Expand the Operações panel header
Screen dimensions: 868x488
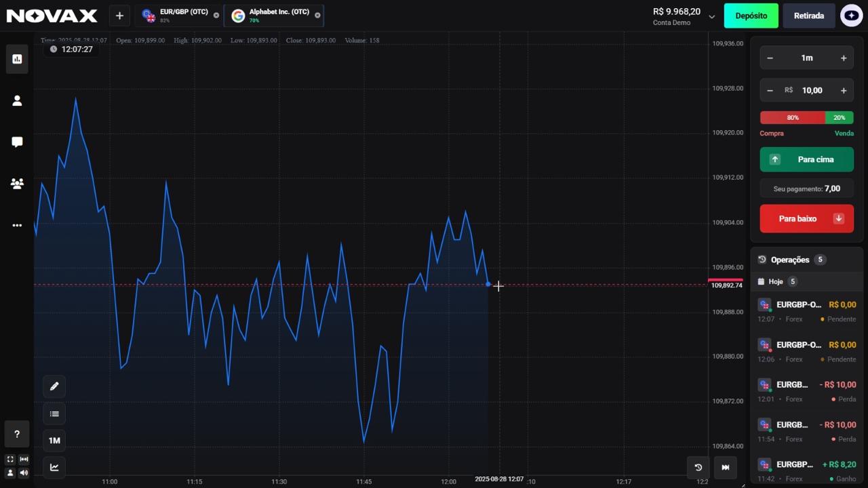pos(790,260)
